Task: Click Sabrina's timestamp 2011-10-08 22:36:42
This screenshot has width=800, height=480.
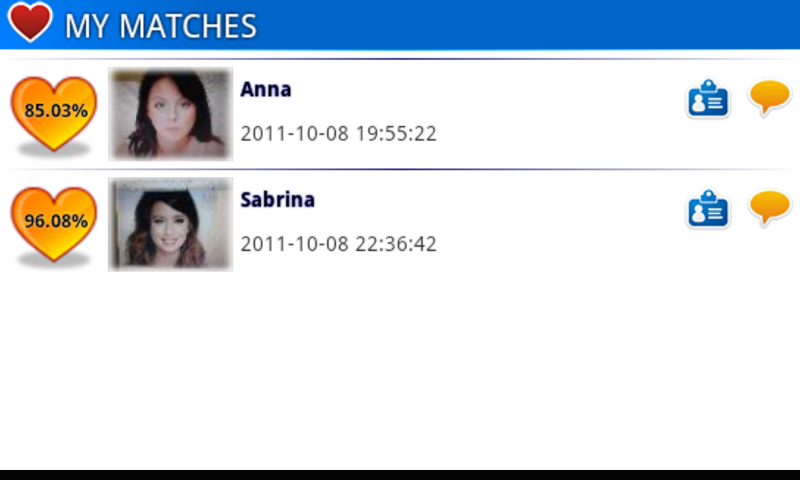Action: click(x=338, y=244)
